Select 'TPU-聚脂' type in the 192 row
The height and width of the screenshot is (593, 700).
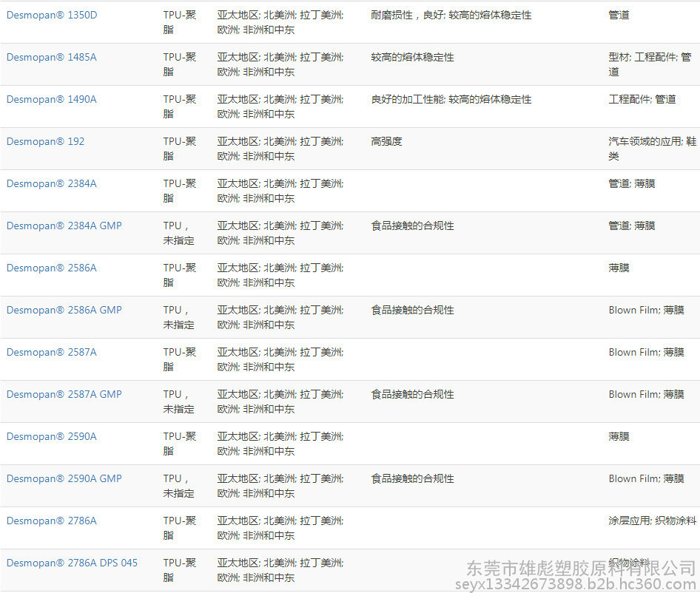point(180,149)
